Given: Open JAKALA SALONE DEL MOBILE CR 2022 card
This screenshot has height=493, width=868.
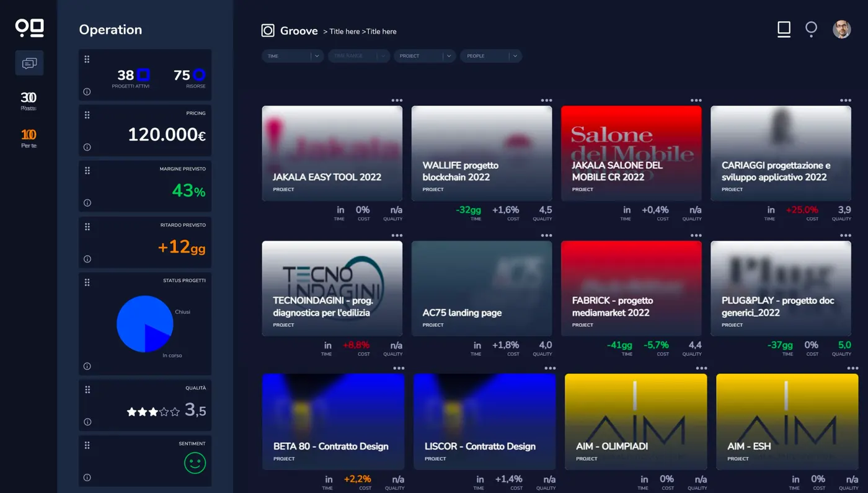Looking at the screenshot, I should [x=631, y=153].
